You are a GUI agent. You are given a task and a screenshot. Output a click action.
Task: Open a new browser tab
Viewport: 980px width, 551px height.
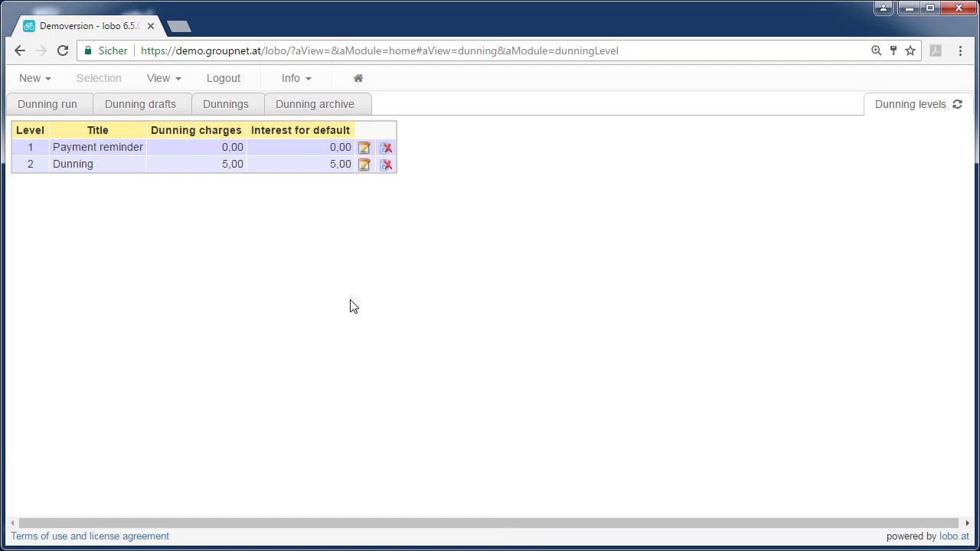coord(178,27)
